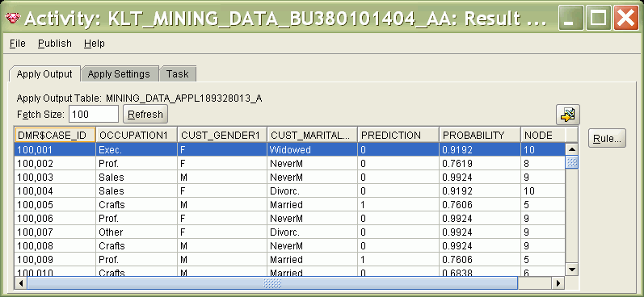Switch to the Task tab
Image resolution: width=644 pixels, height=297 pixels.
coord(178,74)
